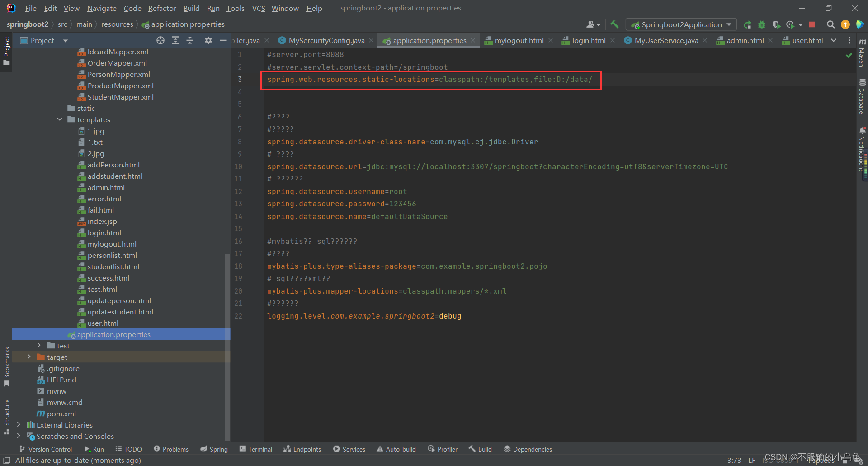Screen dimensions: 868x466
Task: Close the MySercurityConfig.java tab
Action: click(x=371, y=40)
